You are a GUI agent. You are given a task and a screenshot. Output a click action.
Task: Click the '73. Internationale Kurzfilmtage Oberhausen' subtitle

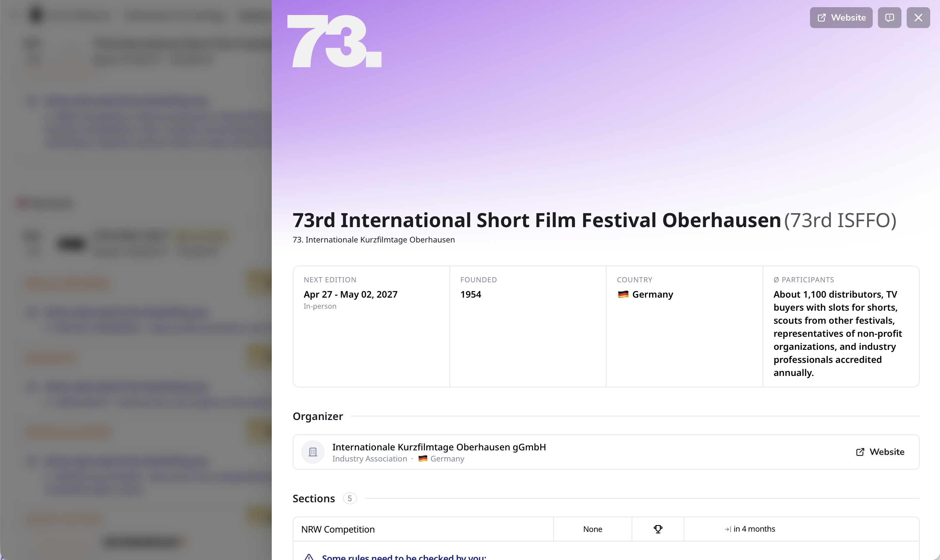click(374, 240)
